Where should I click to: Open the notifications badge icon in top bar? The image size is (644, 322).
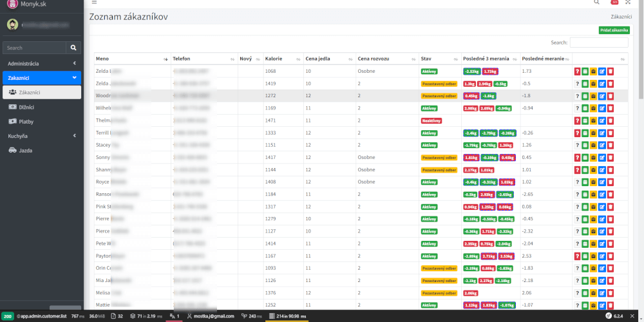tap(613, 3)
